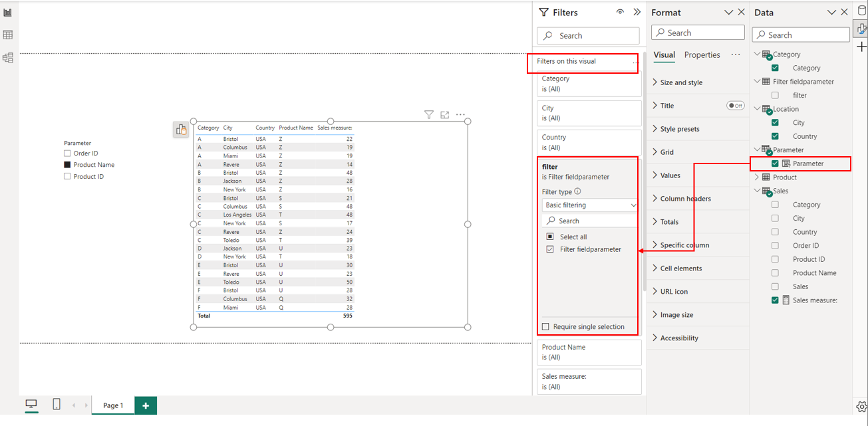Check the Product ID slicer option
The image size is (868, 426).
click(67, 177)
